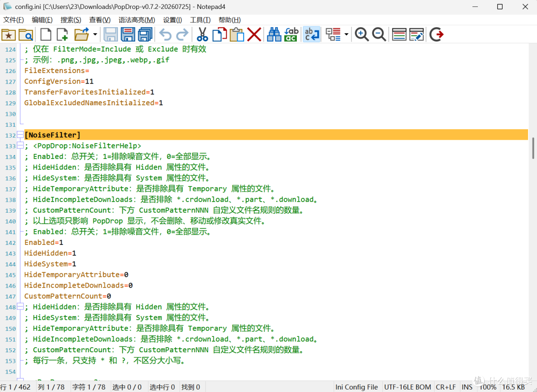Click the new file with plus icon
537x392 pixels.
point(63,35)
